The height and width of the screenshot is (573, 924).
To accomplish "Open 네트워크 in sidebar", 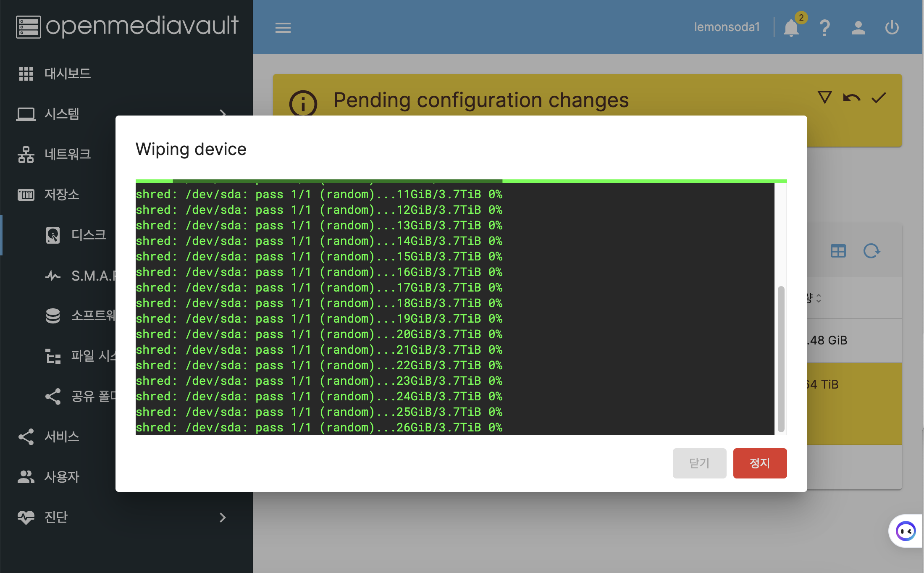I will tap(67, 154).
